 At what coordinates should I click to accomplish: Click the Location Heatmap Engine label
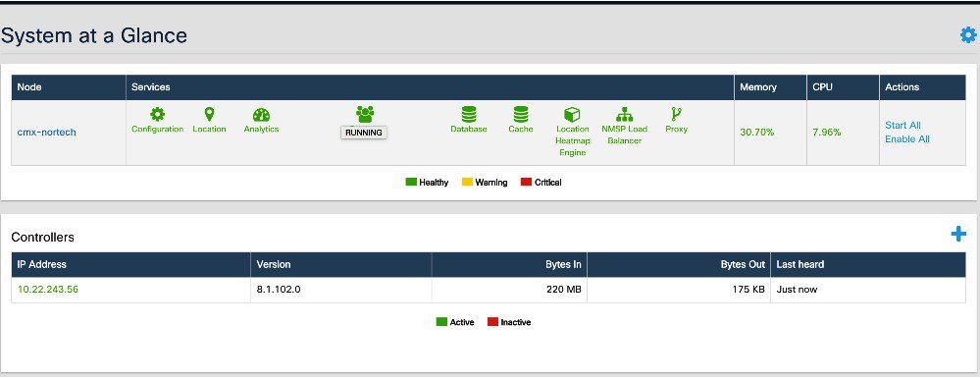573,140
